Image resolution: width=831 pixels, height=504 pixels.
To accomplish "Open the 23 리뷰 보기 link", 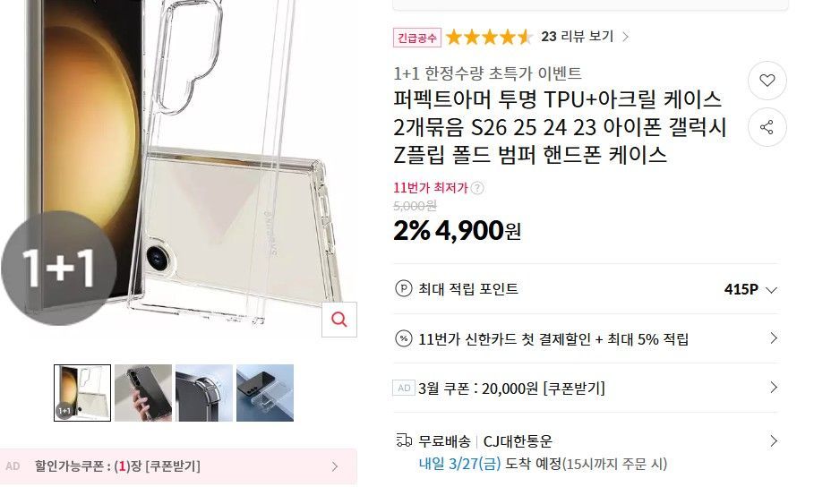I will 585,37.
